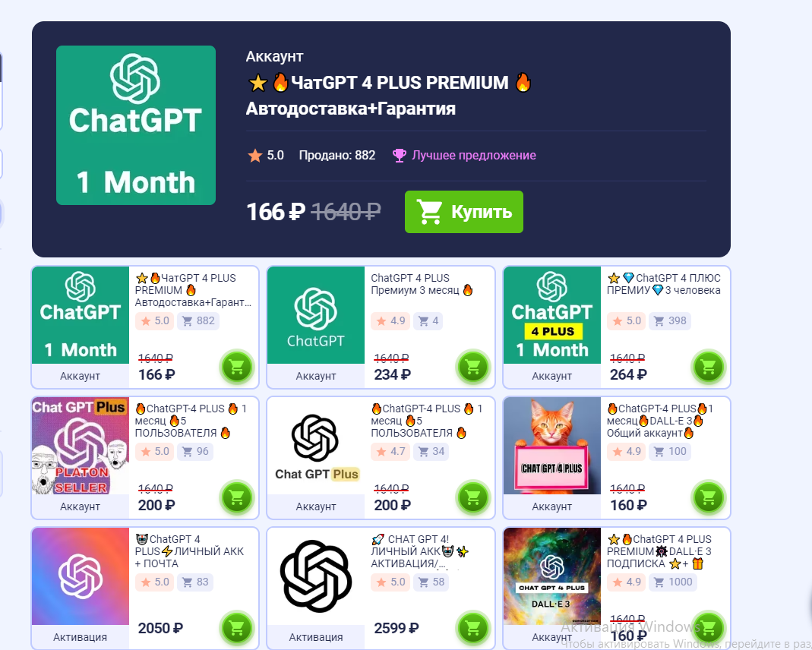Open featured ChatGPT 1 Month banner image

pyautogui.click(x=136, y=125)
